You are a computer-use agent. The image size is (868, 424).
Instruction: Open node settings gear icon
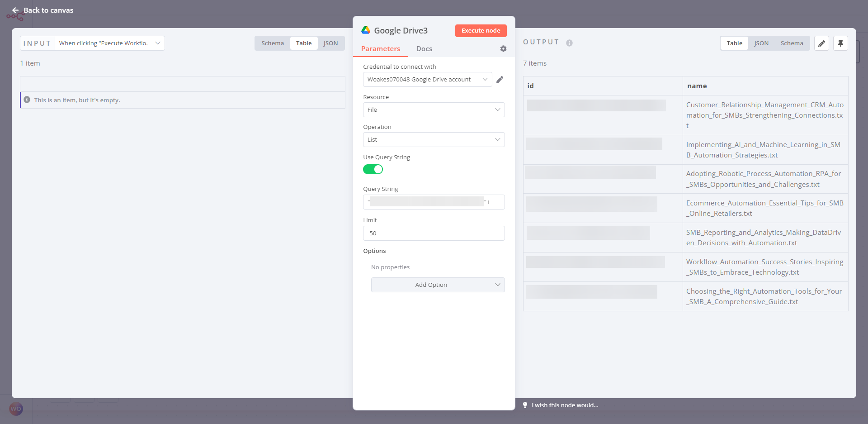503,49
